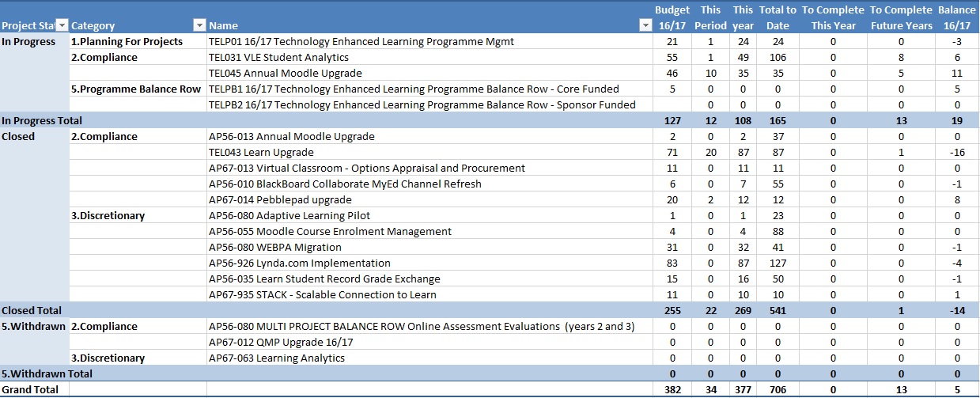Screen dimensions: 980x398
Task: Click the AP67-063 Learning Analytics cell
Action: click(277, 358)
